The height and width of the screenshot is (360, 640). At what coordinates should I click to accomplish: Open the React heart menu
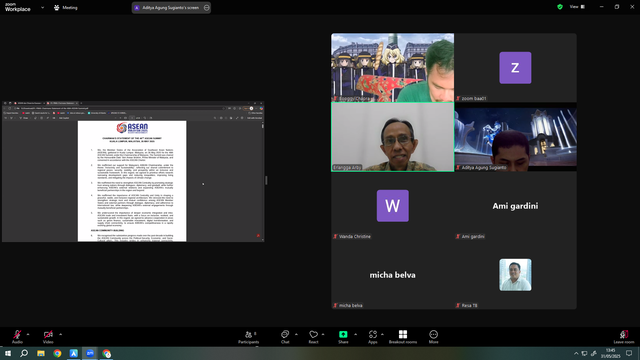[313, 337]
